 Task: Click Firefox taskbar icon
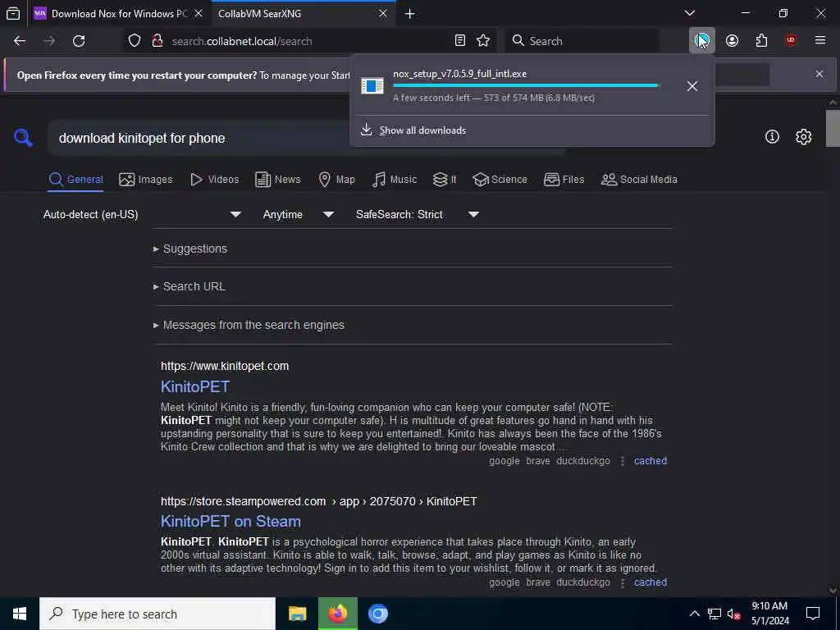point(337,614)
